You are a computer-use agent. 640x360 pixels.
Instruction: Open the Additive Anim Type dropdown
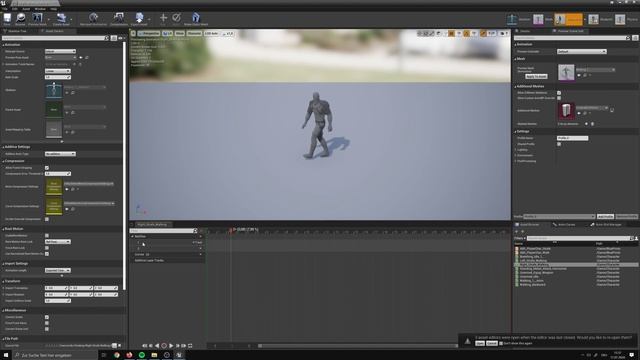[x=60, y=154]
